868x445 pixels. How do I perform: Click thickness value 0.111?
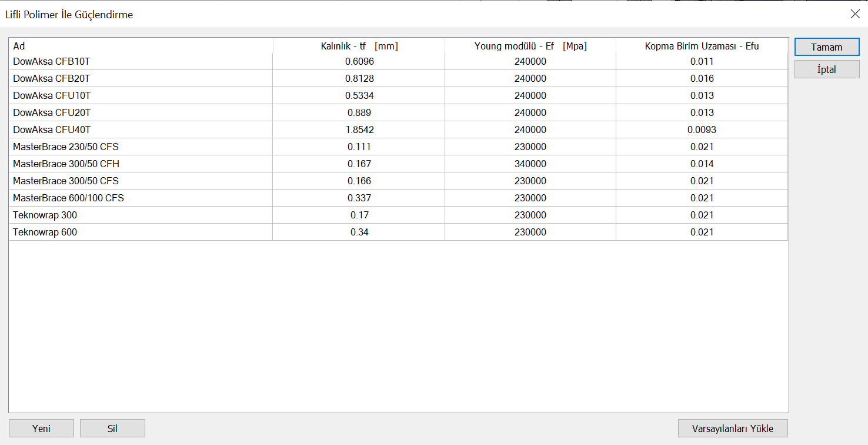(359, 147)
